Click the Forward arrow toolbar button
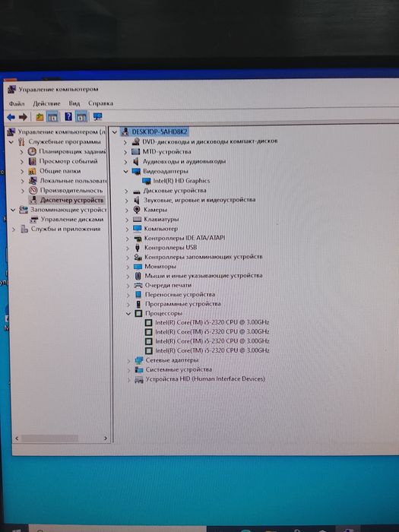 23,117
